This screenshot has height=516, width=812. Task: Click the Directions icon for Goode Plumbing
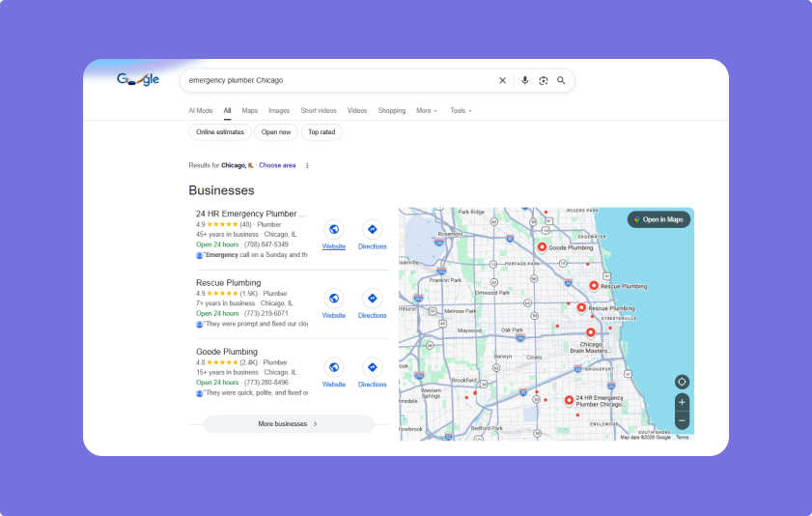pos(373,367)
